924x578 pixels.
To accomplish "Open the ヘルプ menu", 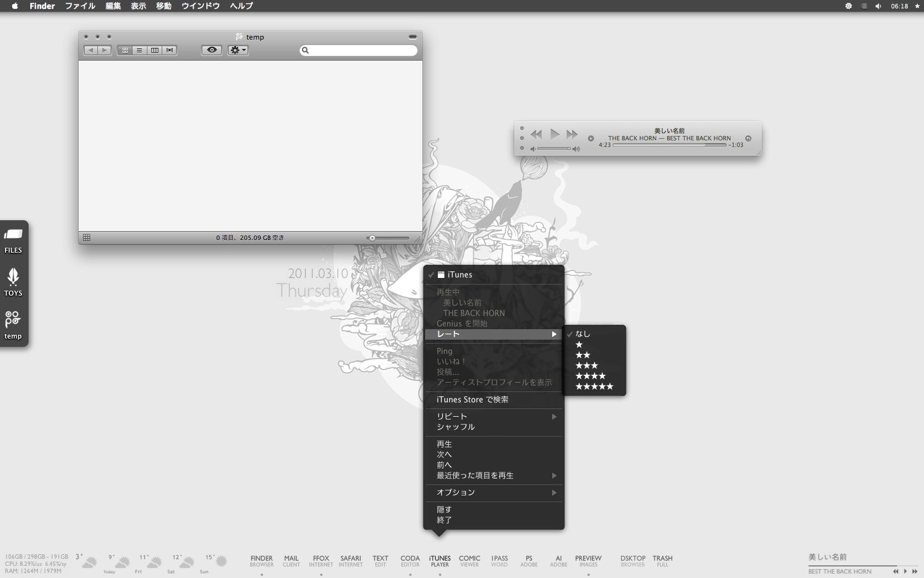I will [x=241, y=6].
